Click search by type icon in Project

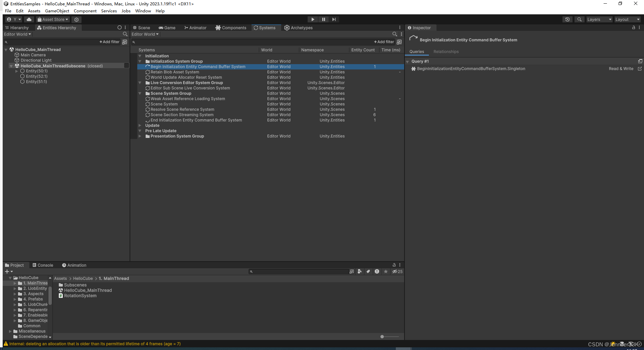359,272
